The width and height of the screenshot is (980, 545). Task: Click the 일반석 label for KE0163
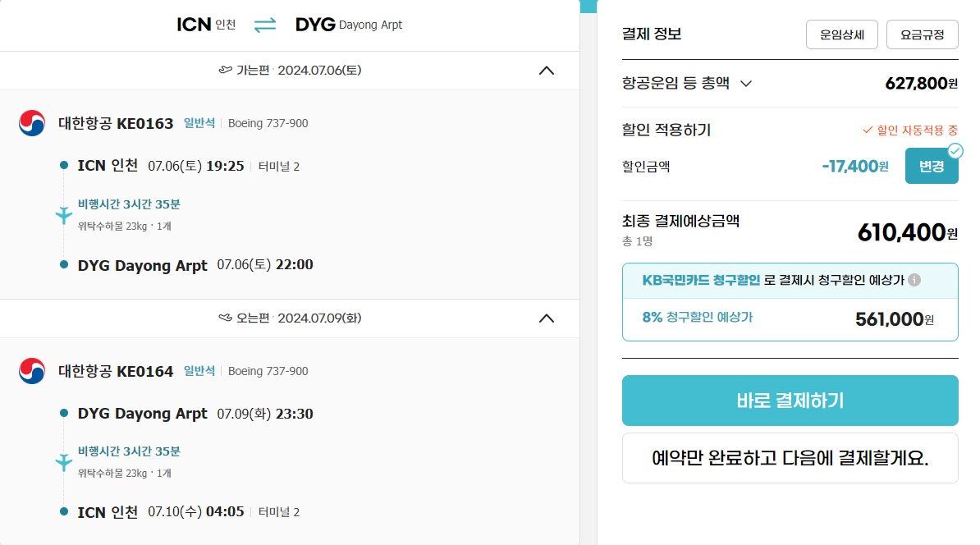pos(199,123)
